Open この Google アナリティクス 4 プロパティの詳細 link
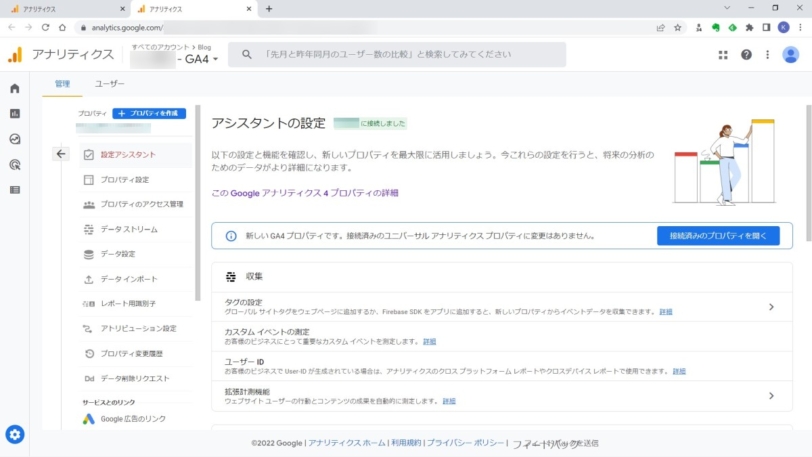This screenshot has width=812, height=457. point(304,193)
